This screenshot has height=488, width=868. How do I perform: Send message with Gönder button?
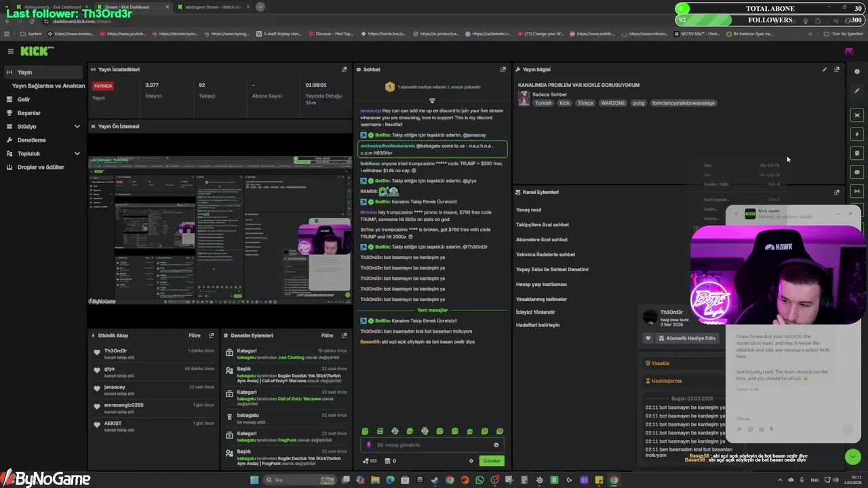point(492,461)
